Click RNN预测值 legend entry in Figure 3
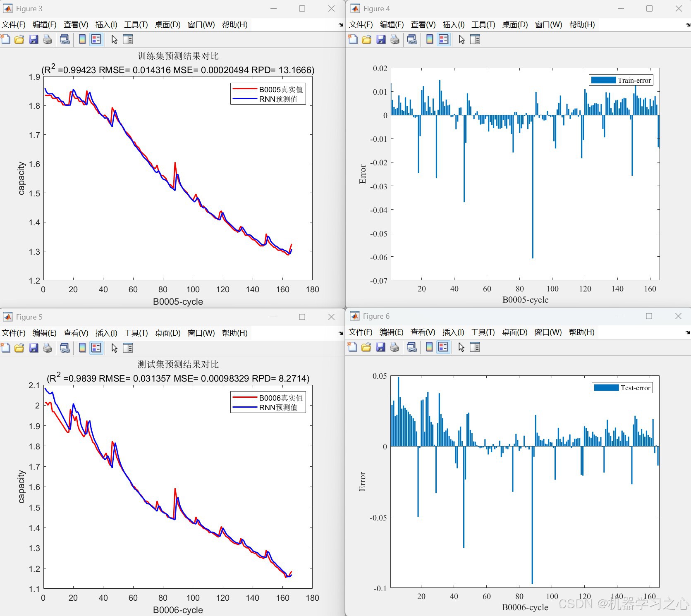 click(x=265, y=99)
